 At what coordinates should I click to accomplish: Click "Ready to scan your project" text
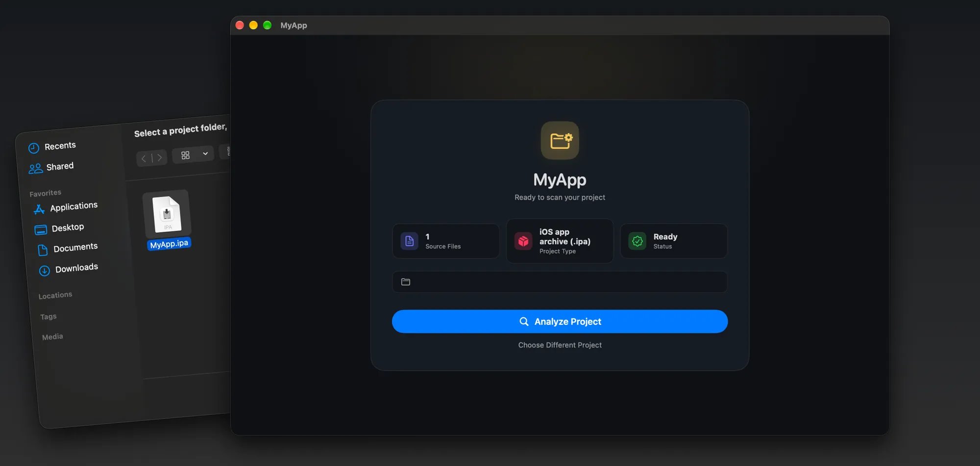[x=560, y=197]
